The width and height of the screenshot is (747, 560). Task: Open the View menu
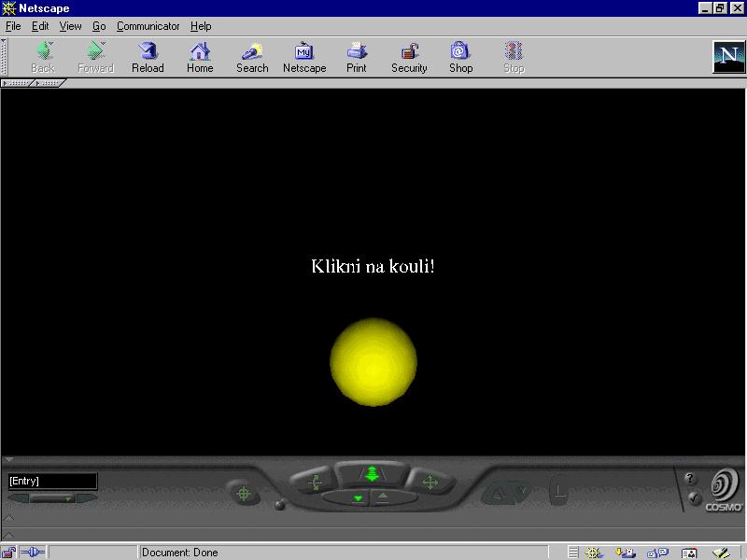point(71,26)
